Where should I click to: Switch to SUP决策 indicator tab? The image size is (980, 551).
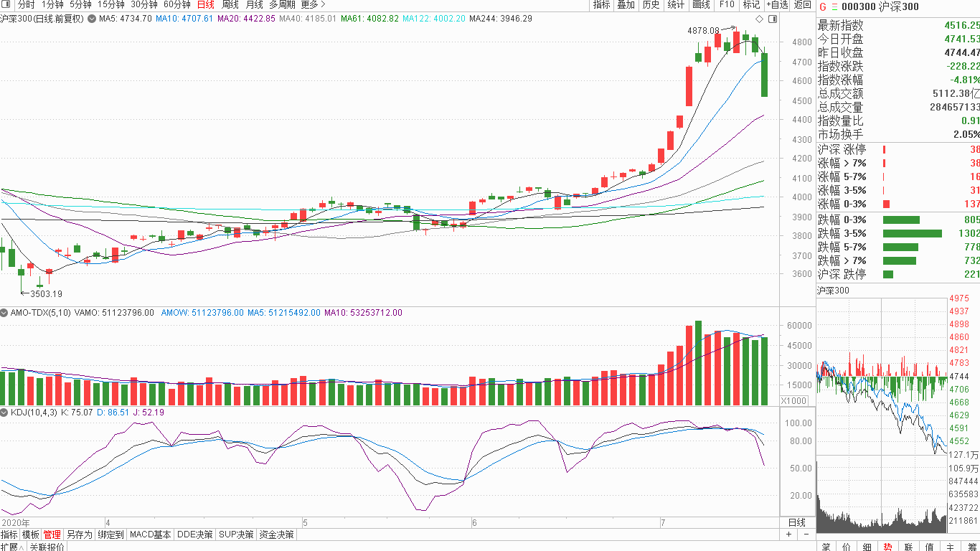pos(237,534)
